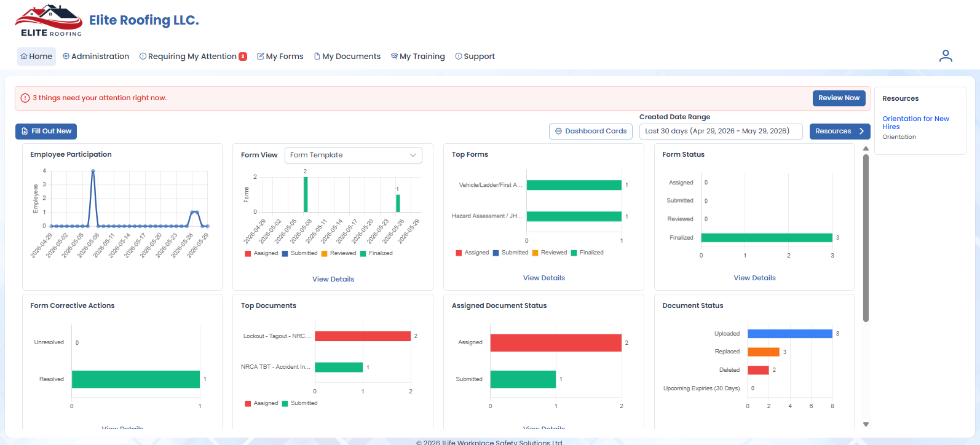Open the user profile icon

(946, 56)
